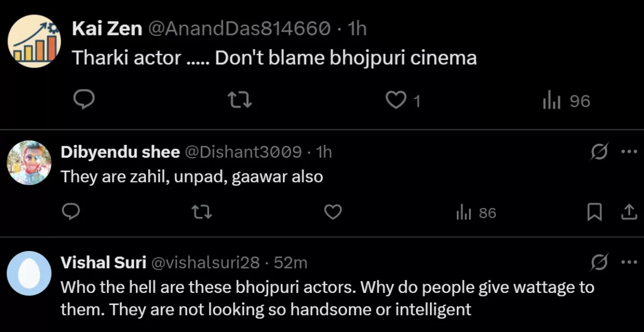Open Dibyendu shee's avatar
The width and height of the screenshot is (644, 332).
click(29, 163)
